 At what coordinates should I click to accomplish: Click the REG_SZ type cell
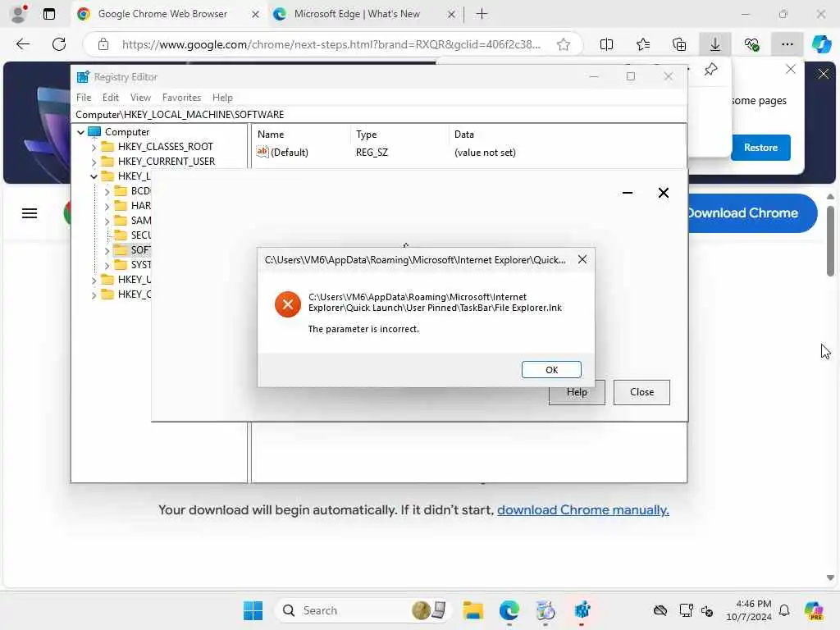pos(372,153)
